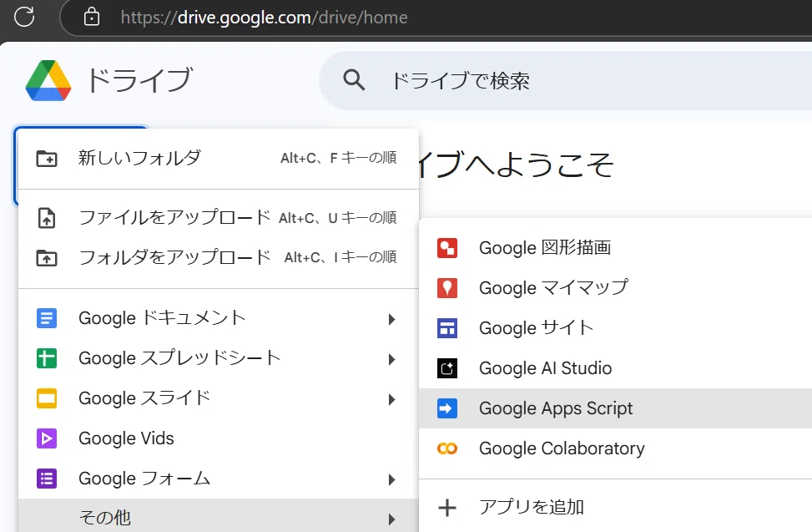This screenshot has height=532, width=812.
Task: Expand the Google フォーム submenu arrow
Action: (392, 479)
